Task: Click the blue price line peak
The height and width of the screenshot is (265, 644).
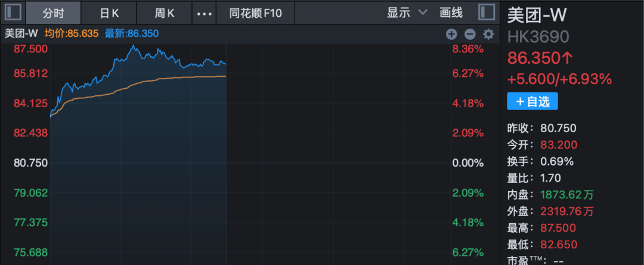Action: 133,46
